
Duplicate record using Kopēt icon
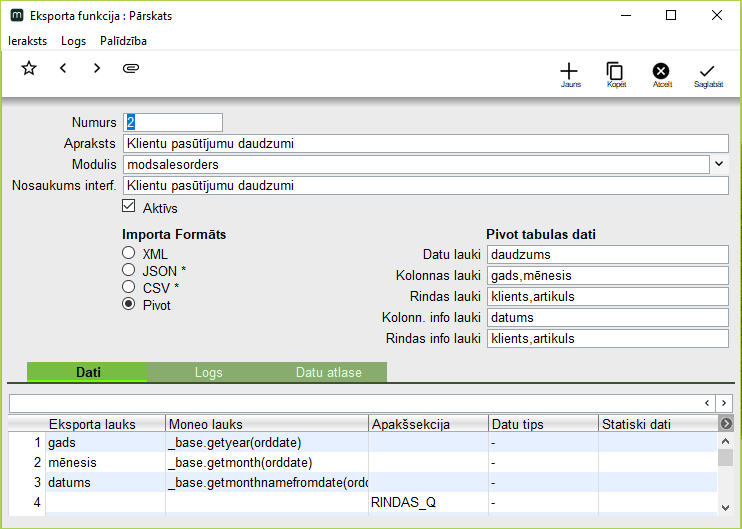click(x=615, y=72)
